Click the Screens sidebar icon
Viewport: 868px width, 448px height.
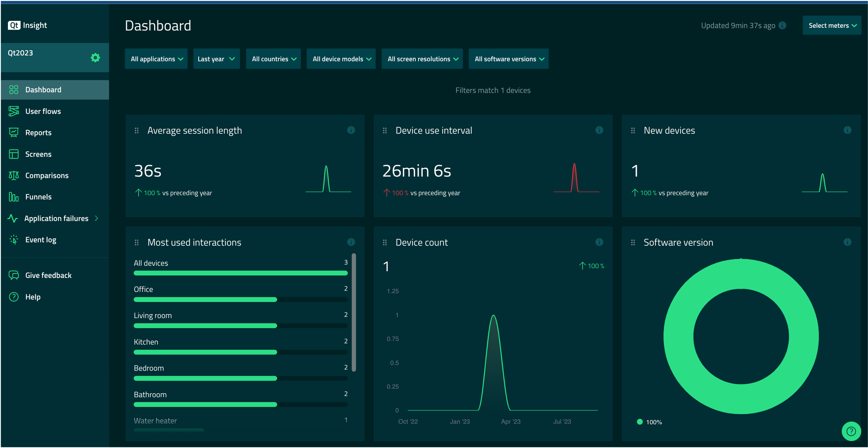tap(13, 154)
